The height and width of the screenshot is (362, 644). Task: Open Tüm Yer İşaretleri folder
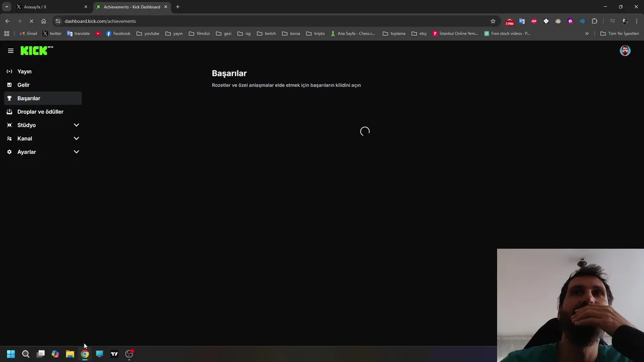(x=619, y=34)
